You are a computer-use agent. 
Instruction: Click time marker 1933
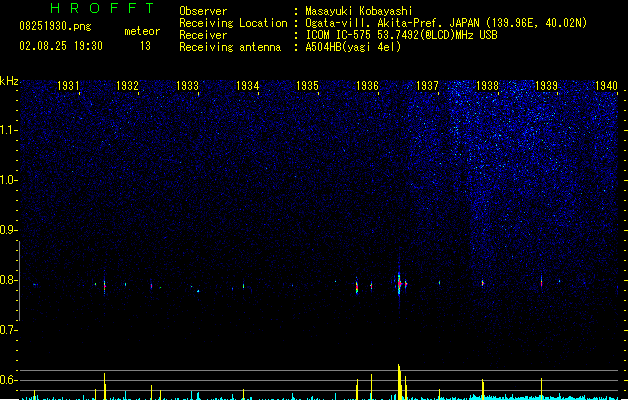coord(187,86)
